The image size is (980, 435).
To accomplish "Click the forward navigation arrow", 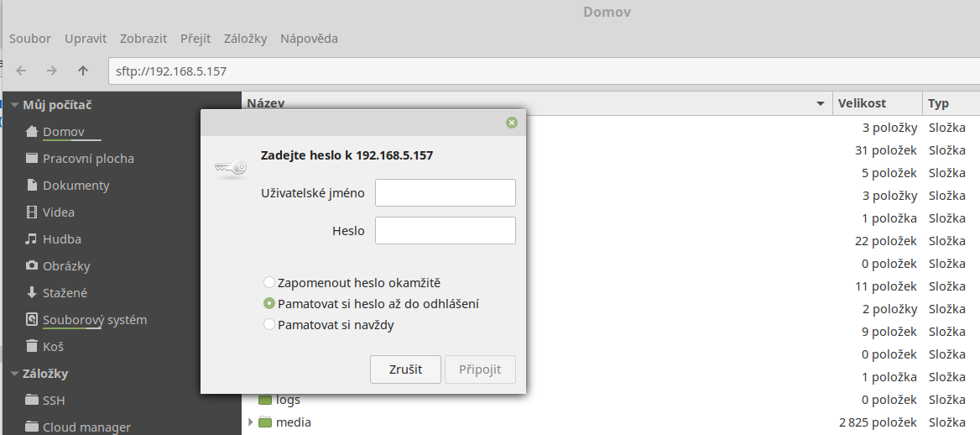I will (52, 71).
